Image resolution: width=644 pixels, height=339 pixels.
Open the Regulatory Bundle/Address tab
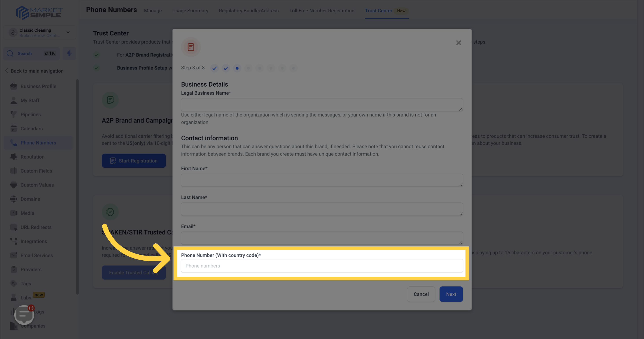[249, 11]
